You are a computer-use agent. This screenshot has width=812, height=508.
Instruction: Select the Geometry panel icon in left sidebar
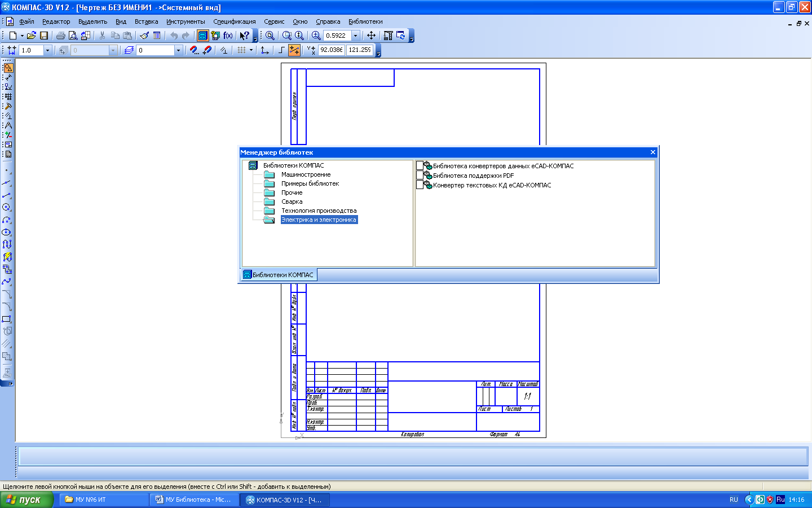tap(8, 68)
